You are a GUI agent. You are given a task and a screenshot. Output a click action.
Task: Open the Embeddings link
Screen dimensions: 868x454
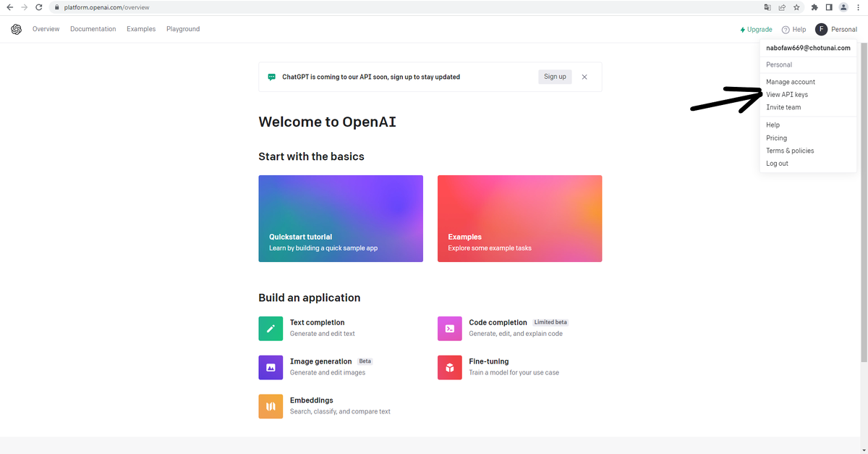click(311, 400)
